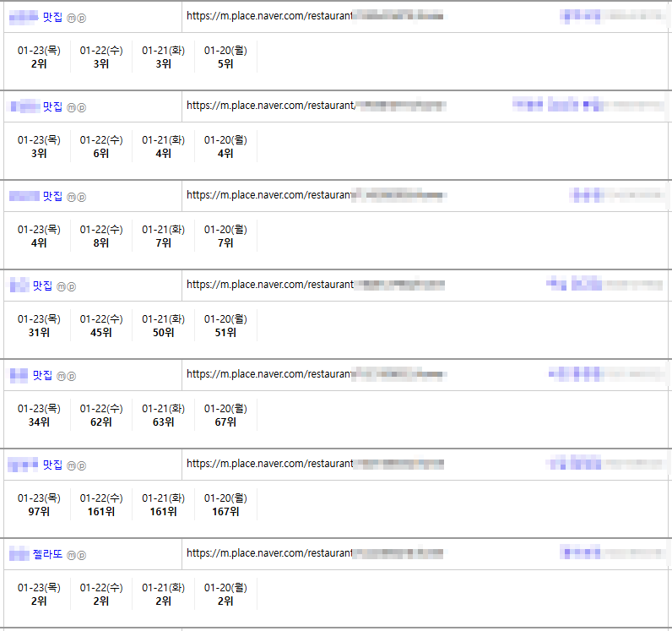Select the 01-23(목) 31위 rank cell
The image size is (672, 631).
(39, 325)
